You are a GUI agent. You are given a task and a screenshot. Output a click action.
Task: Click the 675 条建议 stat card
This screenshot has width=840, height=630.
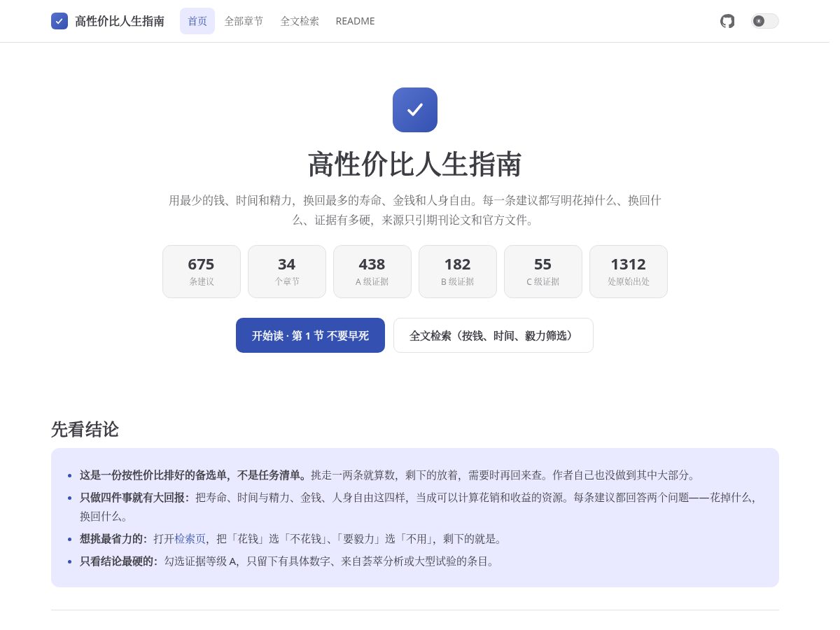click(202, 272)
